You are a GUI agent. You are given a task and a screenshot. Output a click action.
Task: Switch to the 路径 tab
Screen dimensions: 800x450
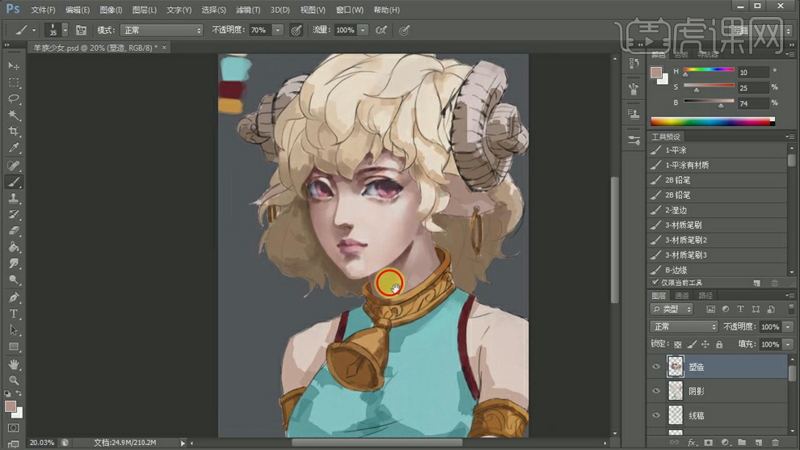pos(706,295)
